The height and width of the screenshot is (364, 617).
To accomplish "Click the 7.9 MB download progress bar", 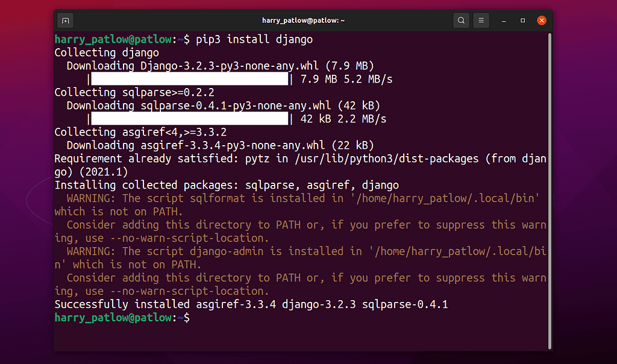I will click(x=190, y=79).
